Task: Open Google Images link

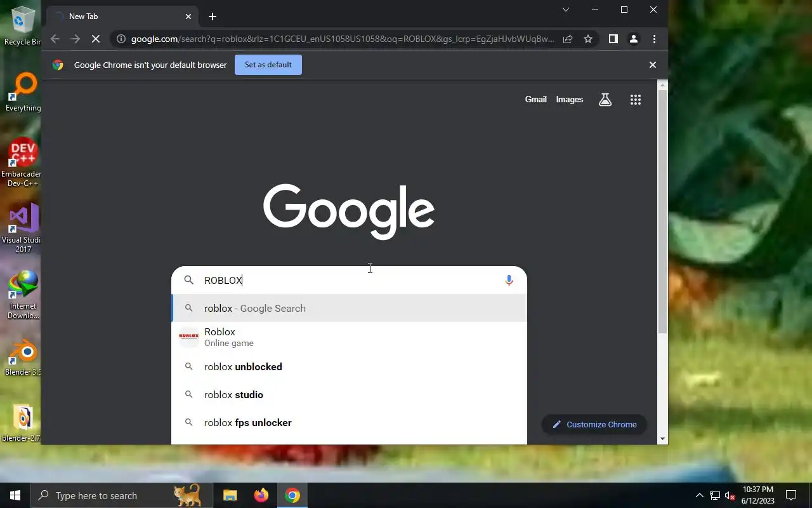Action: coord(570,100)
